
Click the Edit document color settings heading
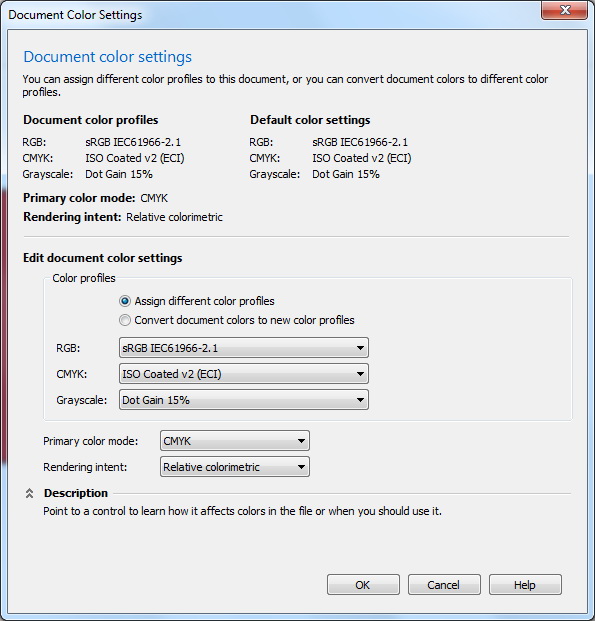pos(103,258)
